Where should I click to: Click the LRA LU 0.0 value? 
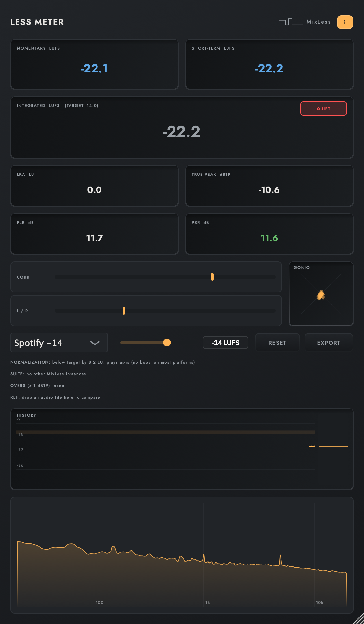[95, 190]
